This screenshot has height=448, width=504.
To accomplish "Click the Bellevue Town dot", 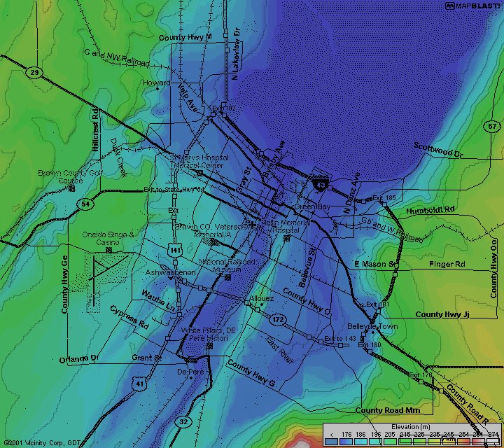I will click(373, 332).
